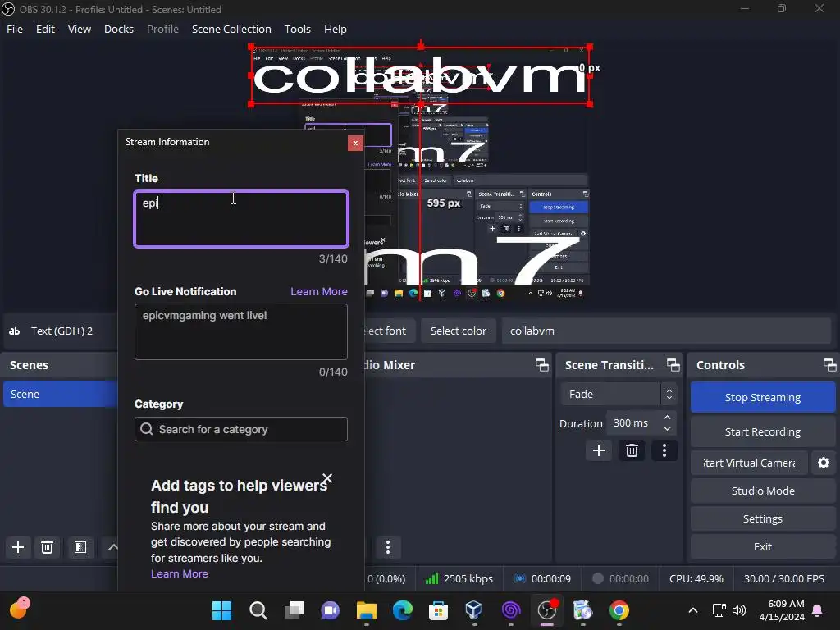Open virtual camera settings gear
The width and height of the screenshot is (840, 630).
tap(824, 463)
